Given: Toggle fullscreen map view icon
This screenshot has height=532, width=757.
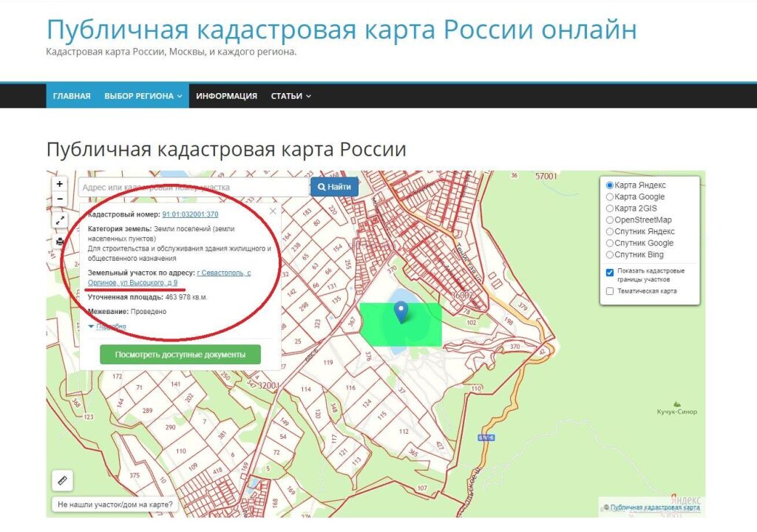Looking at the screenshot, I should tap(60, 220).
